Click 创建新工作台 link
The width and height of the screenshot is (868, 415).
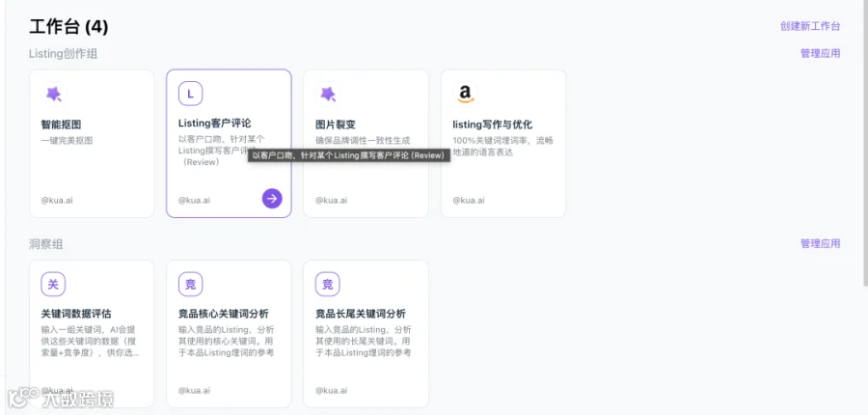pos(810,26)
